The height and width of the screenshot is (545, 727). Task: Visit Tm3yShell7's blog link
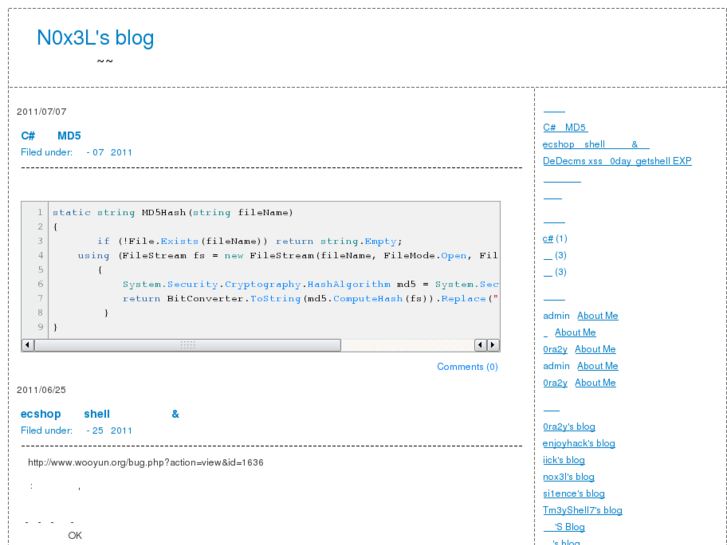(583, 510)
